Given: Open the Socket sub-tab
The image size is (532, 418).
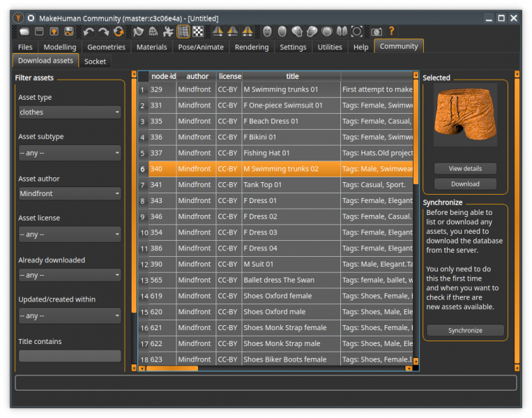Looking at the screenshot, I should 96,61.
